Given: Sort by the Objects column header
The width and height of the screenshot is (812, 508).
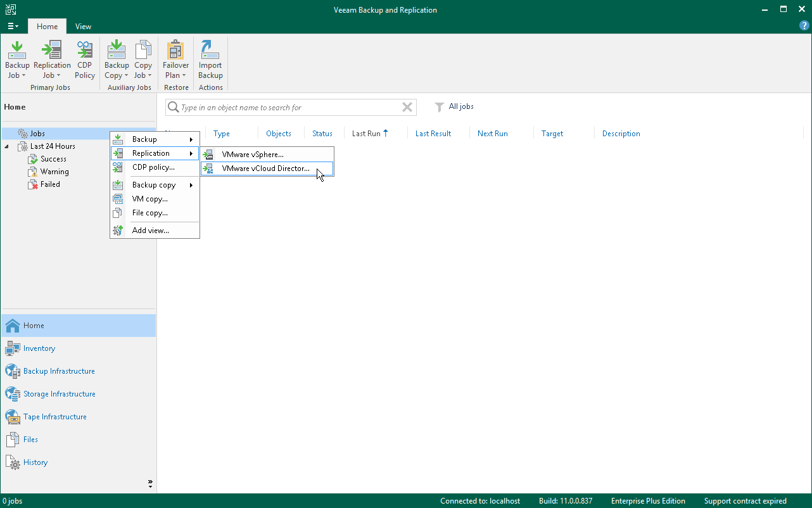Looking at the screenshot, I should tap(279, 134).
